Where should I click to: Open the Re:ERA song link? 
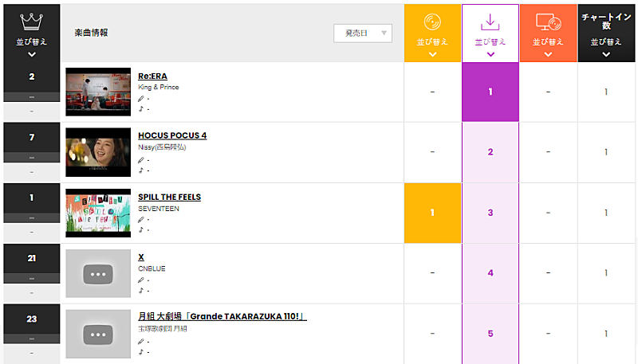click(152, 76)
